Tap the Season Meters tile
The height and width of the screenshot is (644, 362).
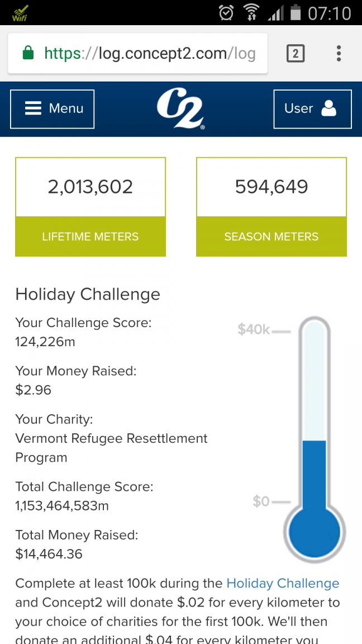271,207
